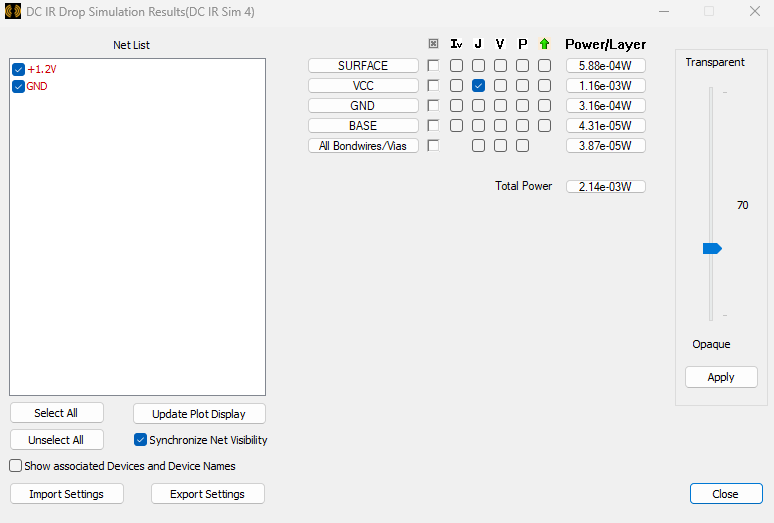Click the J current density header icon
774x523 pixels.
point(478,44)
